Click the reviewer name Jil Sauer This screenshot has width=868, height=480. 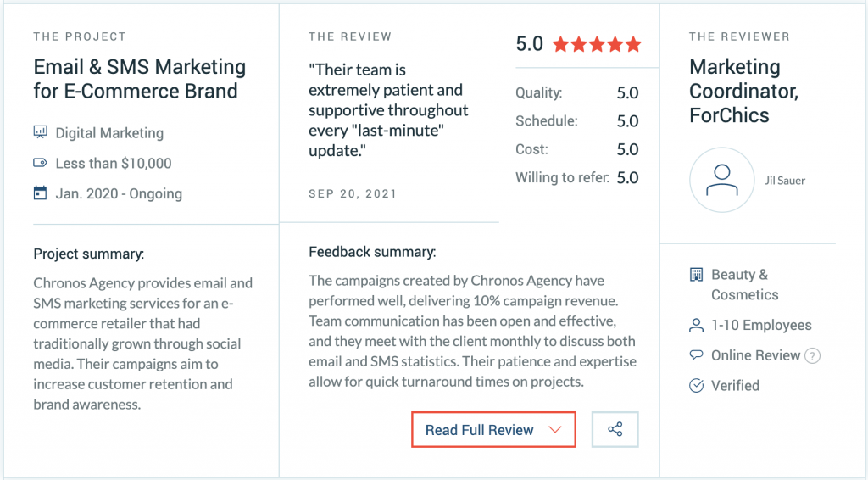tap(785, 181)
